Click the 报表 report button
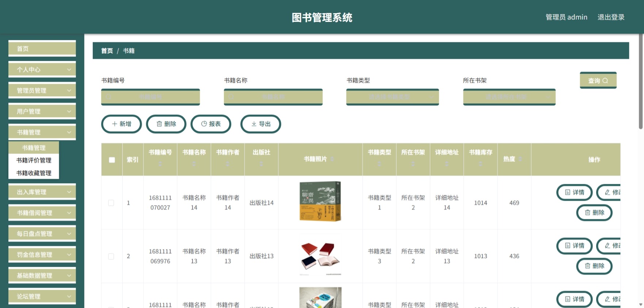The height and width of the screenshot is (308, 644). tap(211, 124)
